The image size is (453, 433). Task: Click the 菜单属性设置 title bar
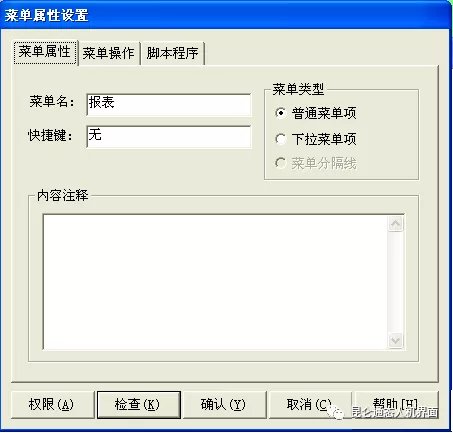(226, 15)
